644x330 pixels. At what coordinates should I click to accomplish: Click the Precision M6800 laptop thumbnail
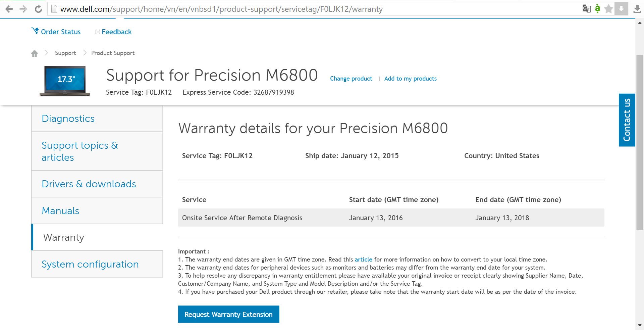pos(65,81)
